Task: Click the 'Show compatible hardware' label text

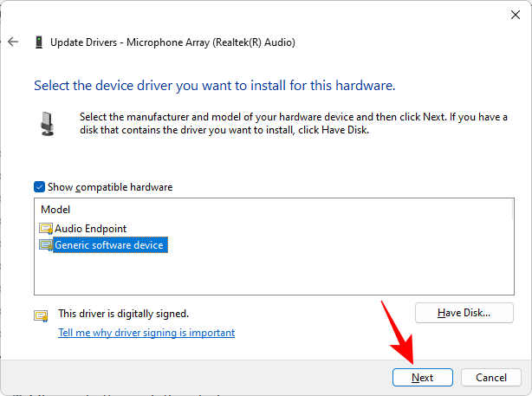Action: coord(110,187)
